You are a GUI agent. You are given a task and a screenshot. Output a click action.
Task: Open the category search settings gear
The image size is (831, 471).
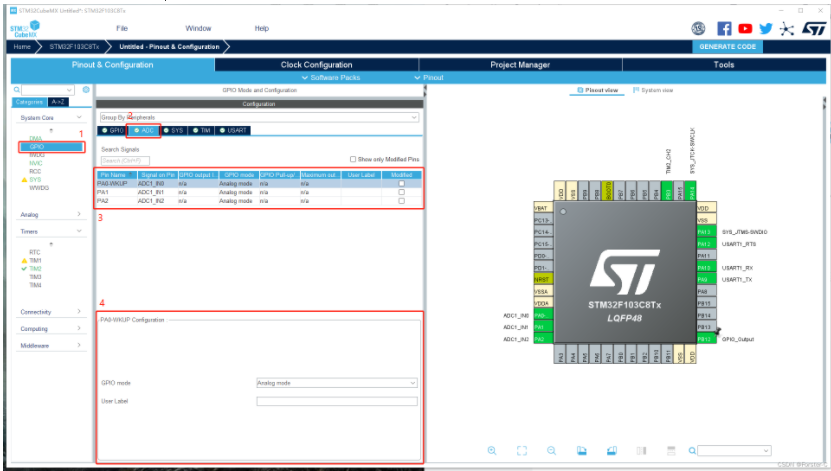(86, 90)
